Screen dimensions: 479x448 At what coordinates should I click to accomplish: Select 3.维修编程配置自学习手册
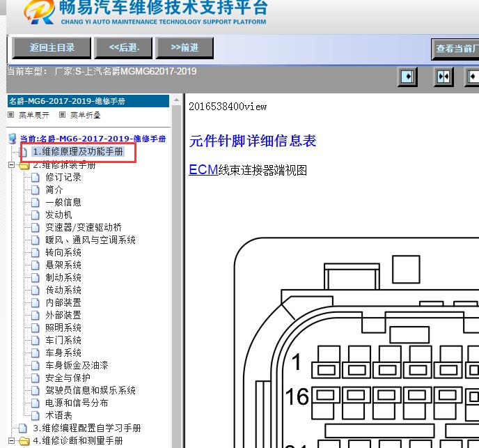[x=87, y=428]
